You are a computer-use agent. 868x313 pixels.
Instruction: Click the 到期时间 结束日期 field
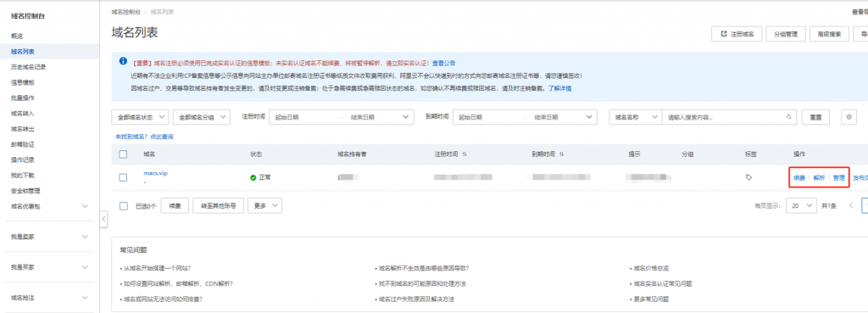click(x=554, y=117)
